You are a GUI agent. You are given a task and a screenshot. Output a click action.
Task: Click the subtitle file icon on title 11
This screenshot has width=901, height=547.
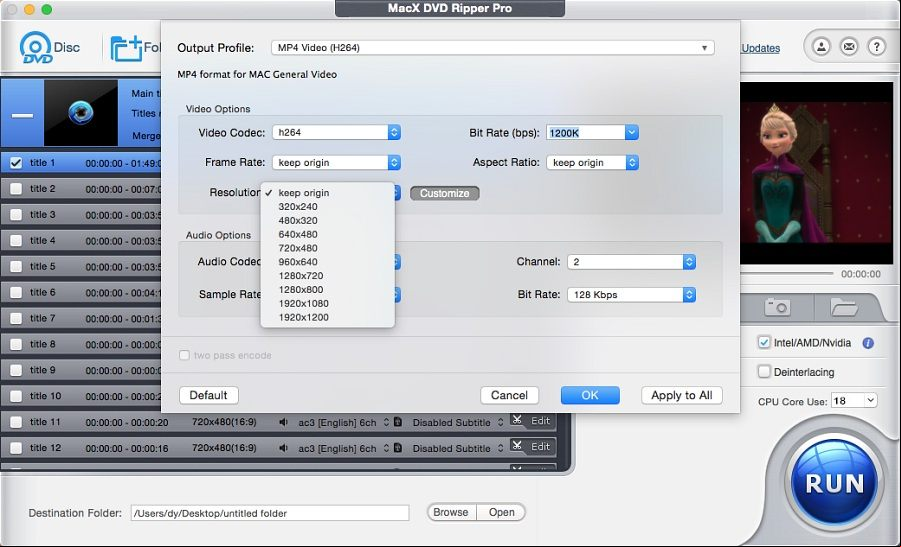tap(398, 422)
